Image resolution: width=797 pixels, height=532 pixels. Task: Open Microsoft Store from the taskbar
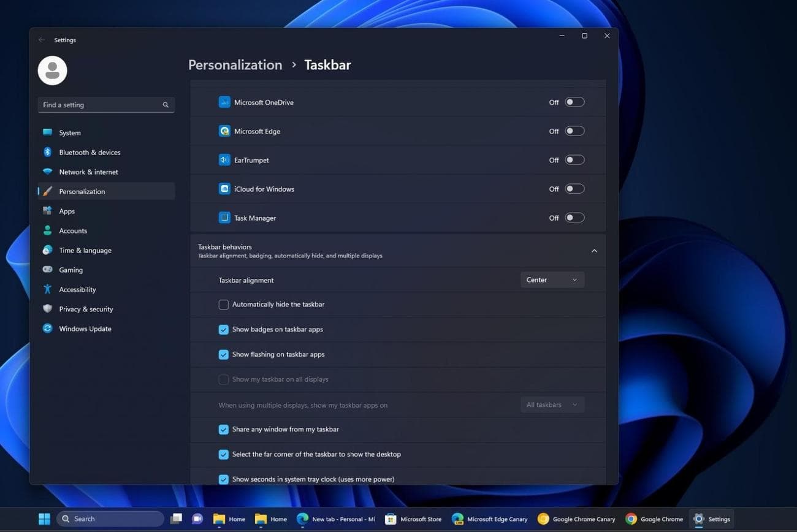[x=413, y=519]
